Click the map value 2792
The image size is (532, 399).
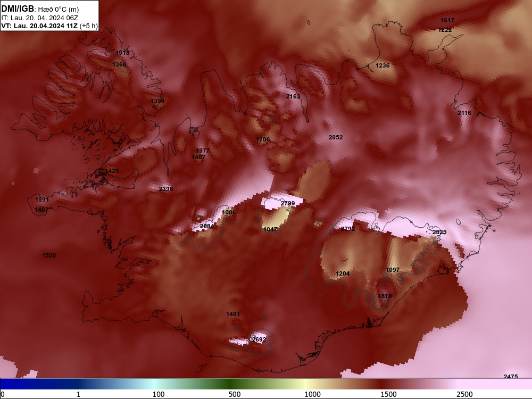(x=348, y=229)
